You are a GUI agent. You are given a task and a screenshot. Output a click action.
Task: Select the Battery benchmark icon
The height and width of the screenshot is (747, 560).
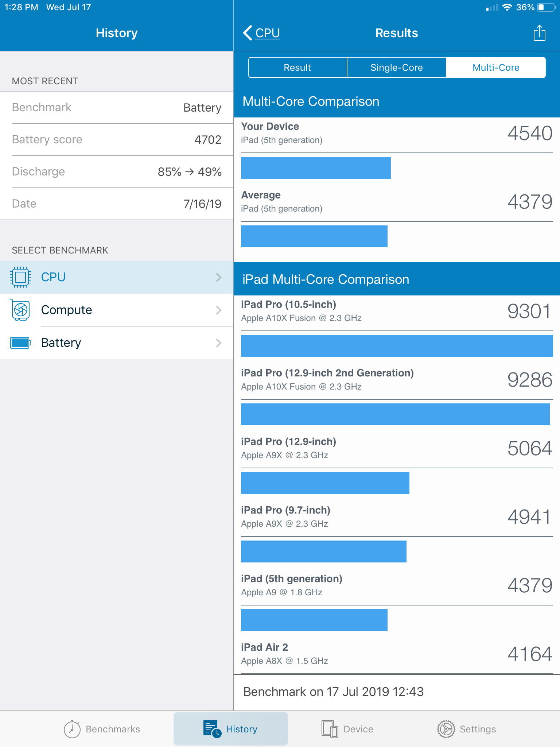pos(20,343)
